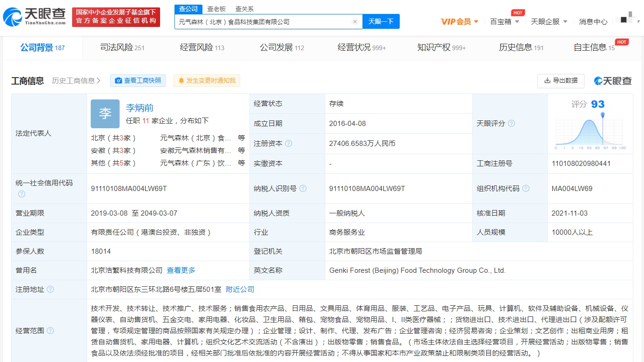Show more via 等 in the 安徽（共3家）row
The width and height of the screenshot is (644, 362).
pos(241,151)
